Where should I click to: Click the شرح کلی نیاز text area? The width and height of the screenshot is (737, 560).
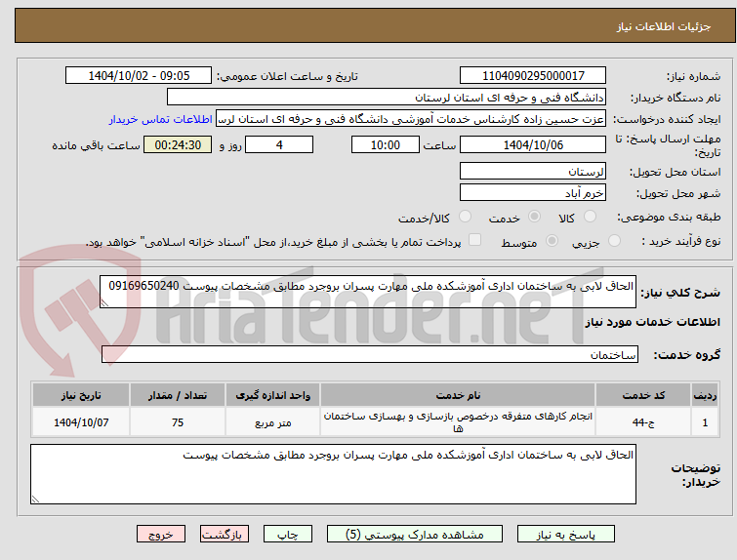[x=368, y=292]
